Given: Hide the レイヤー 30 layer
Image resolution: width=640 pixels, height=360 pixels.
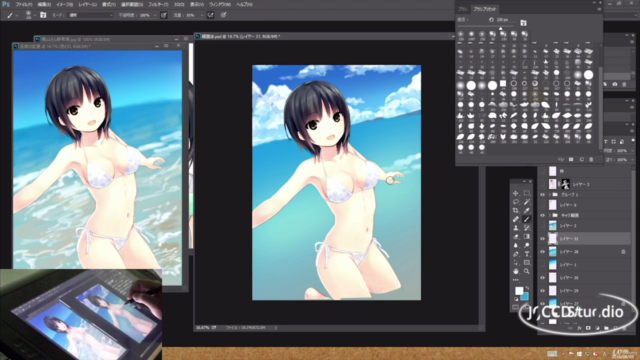Looking at the screenshot, I should pyautogui.click(x=542, y=278).
